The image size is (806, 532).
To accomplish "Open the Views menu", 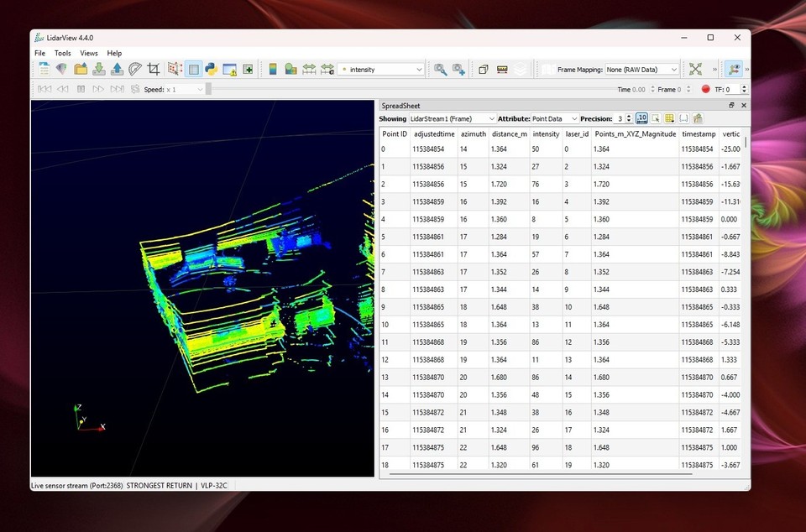I will (88, 53).
